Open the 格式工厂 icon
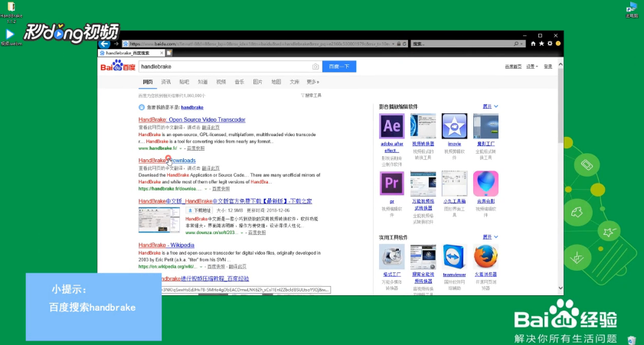644x345 pixels. [392, 257]
